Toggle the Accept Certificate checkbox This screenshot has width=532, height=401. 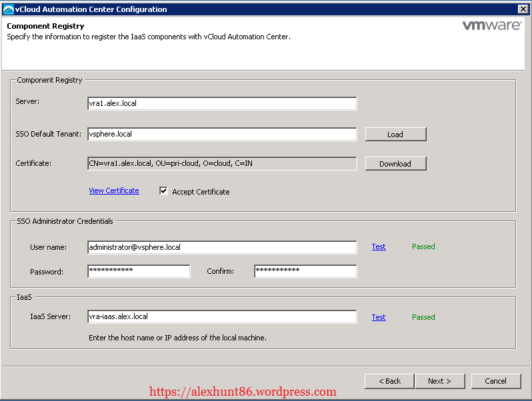point(163,191)
